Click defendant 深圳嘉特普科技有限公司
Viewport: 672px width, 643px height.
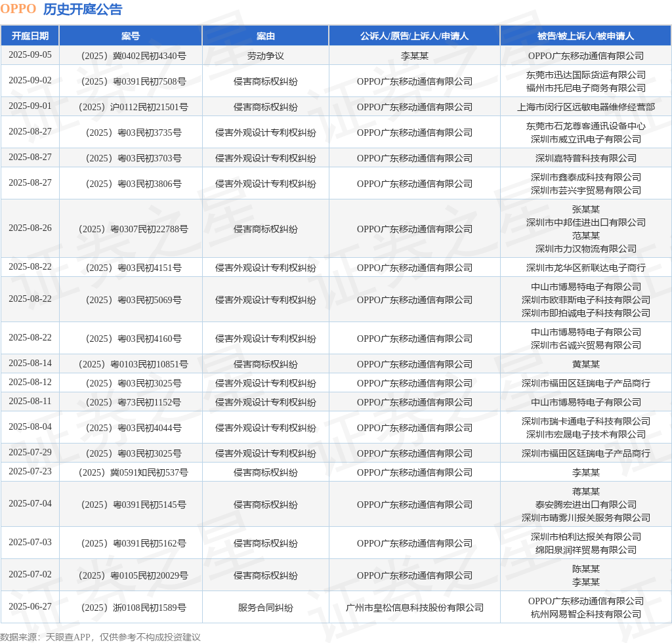pos(586,158)
